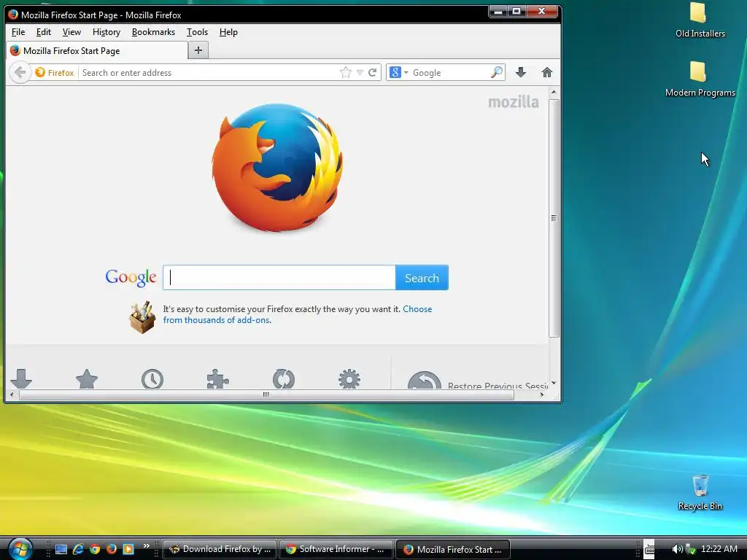Open the Bookmarks menu

pyautogui.click(x=153, y=32)
